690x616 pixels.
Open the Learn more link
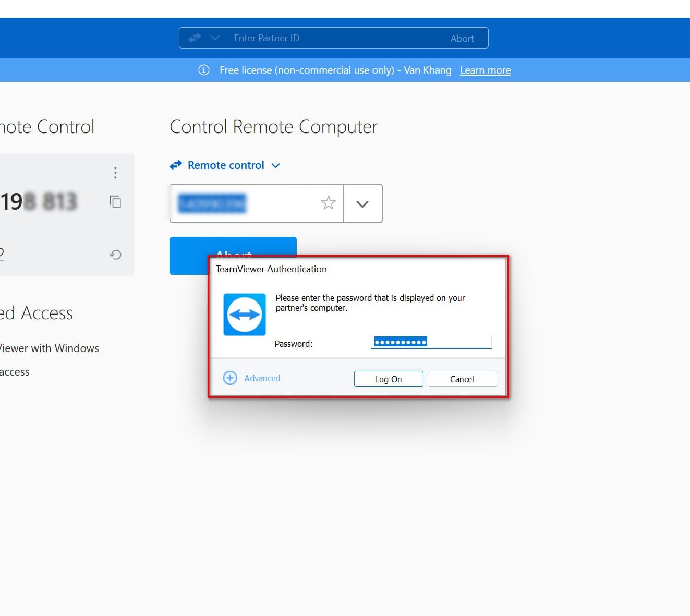click(x=485, y=70)
